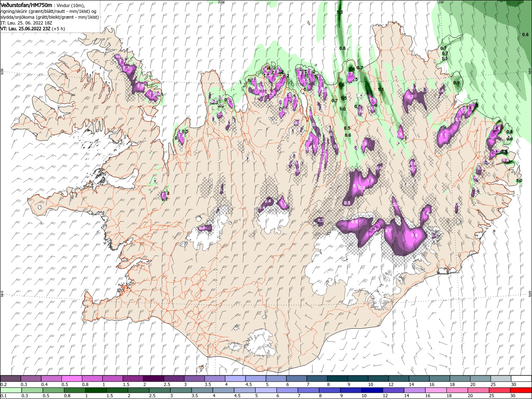Image resolution: width=532 pixels, height=399 pixels.
Task: Pick the white 30 swatch ending the snow scale
Action: (x=521, y=379)
